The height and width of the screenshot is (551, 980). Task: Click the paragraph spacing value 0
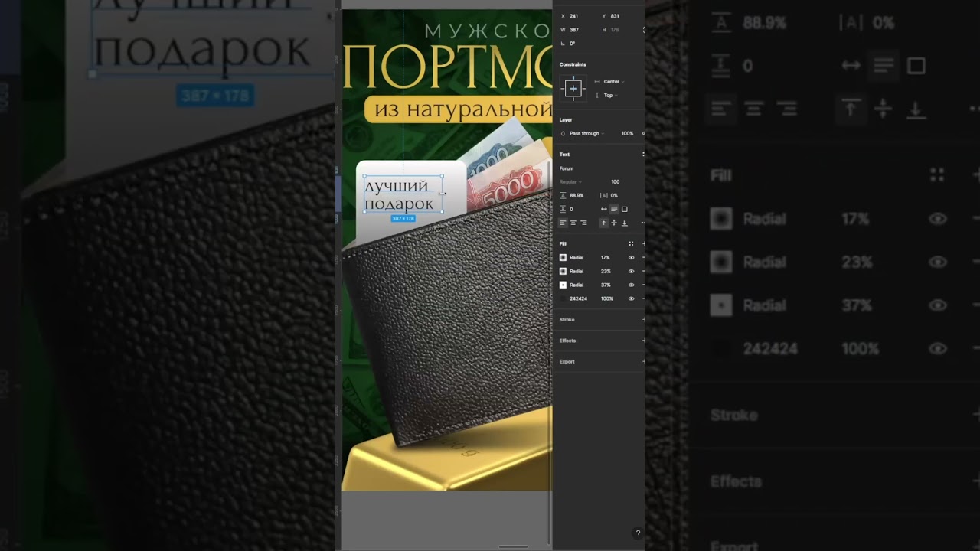[571, 209]
